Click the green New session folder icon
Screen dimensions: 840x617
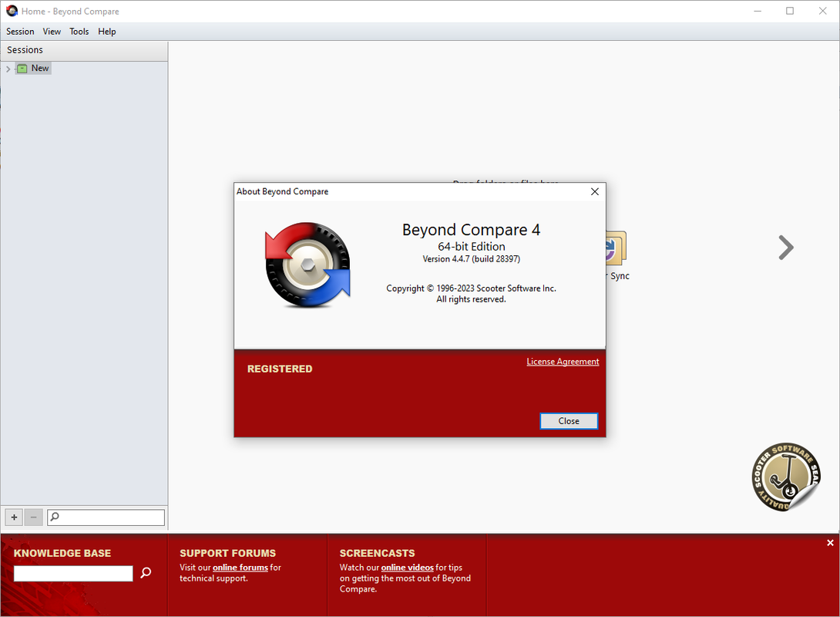tap(22, 68)
